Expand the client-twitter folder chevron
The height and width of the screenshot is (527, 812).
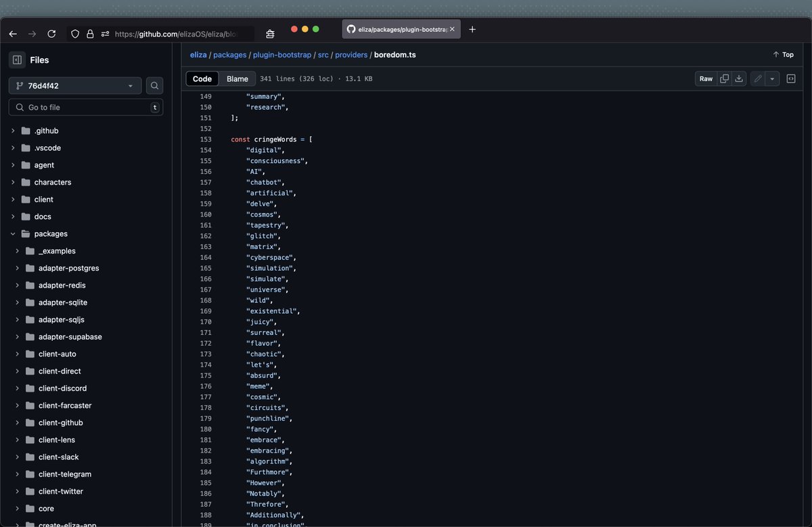coord(18,491)
